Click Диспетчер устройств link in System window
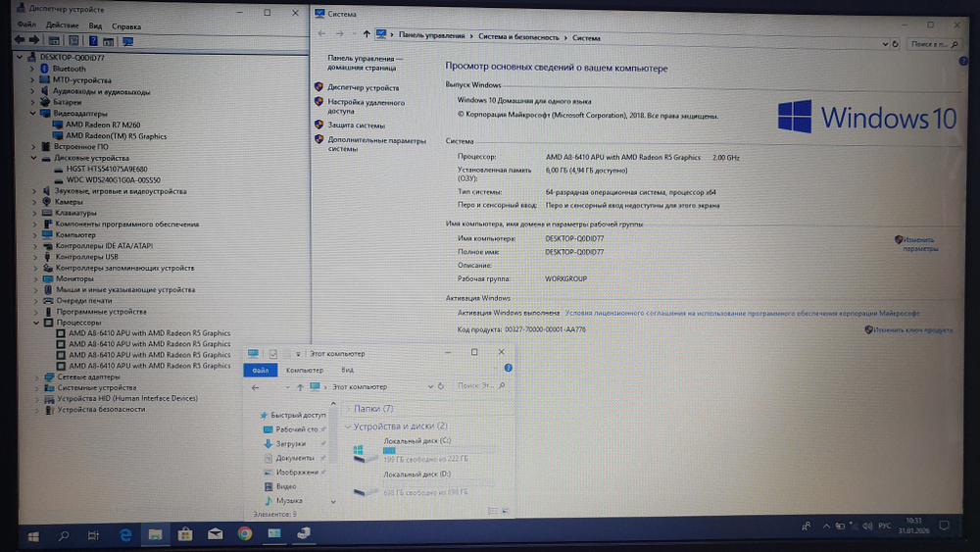Image resolution: width=980 pixels, height=552 pixels. [364, 88]
